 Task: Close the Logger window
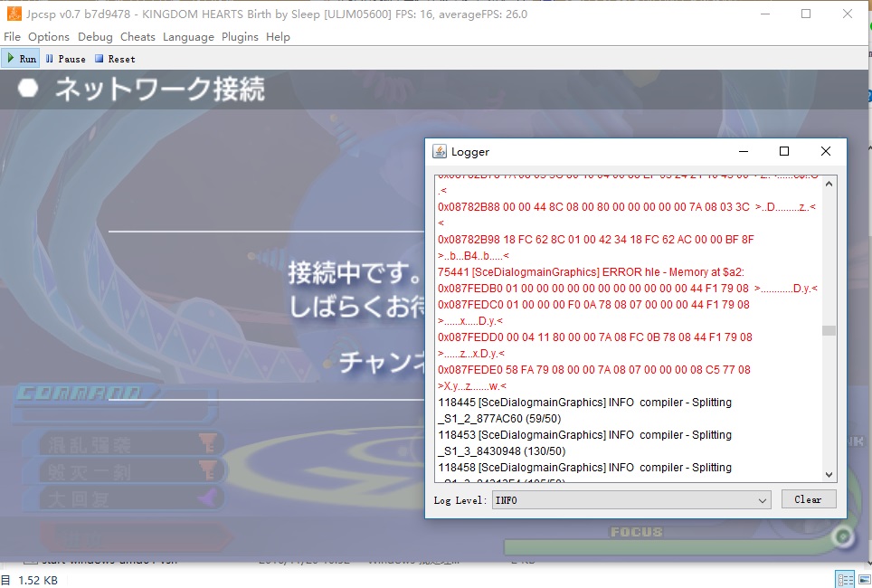825,151
